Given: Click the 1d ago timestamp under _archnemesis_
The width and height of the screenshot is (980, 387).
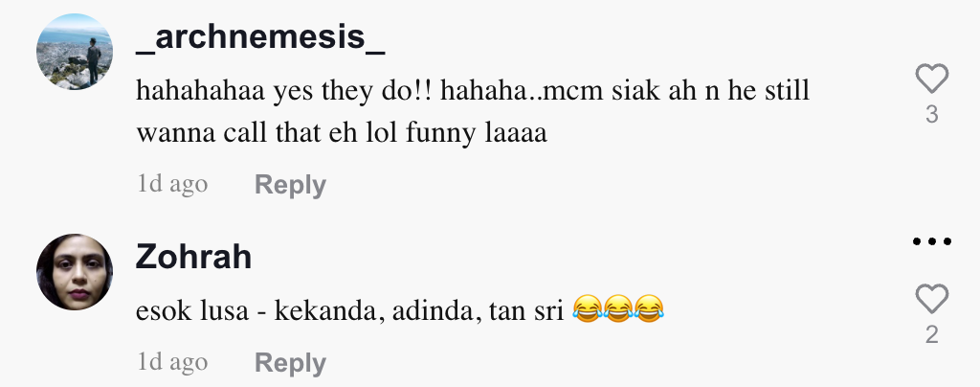Looking at the screenshot, I should click(x=172, y=185).
